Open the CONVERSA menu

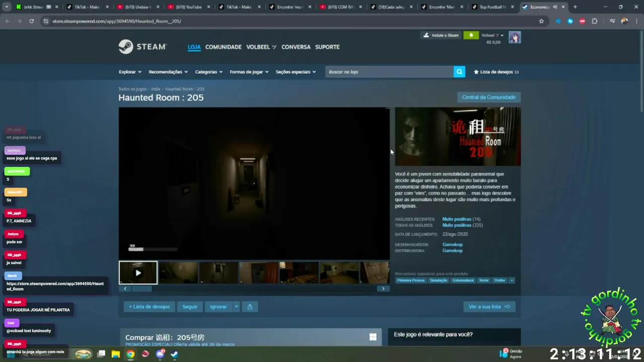coord(296,47)
